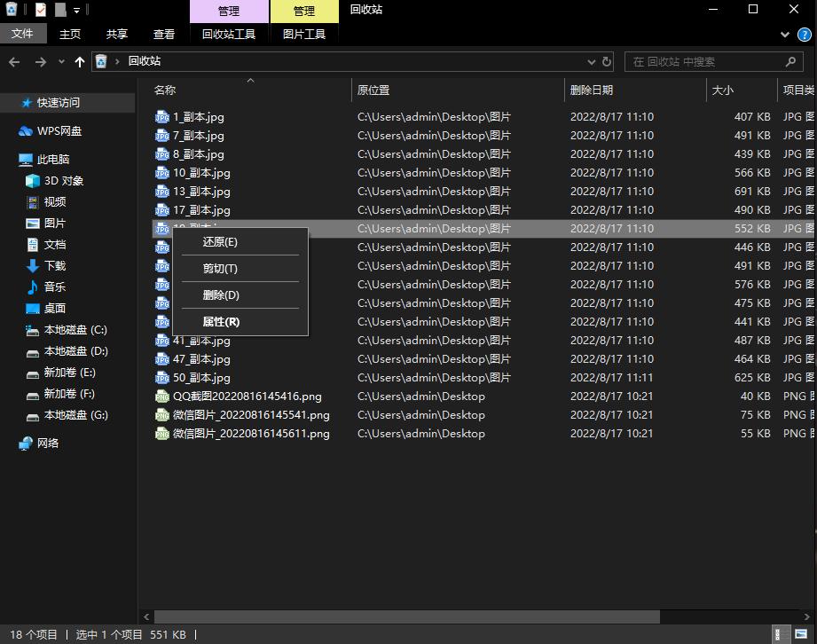The width and height of the screenshot is (817, 644).
Task: Select the file 17_副本.jpg
Action: tap(201, 210)
